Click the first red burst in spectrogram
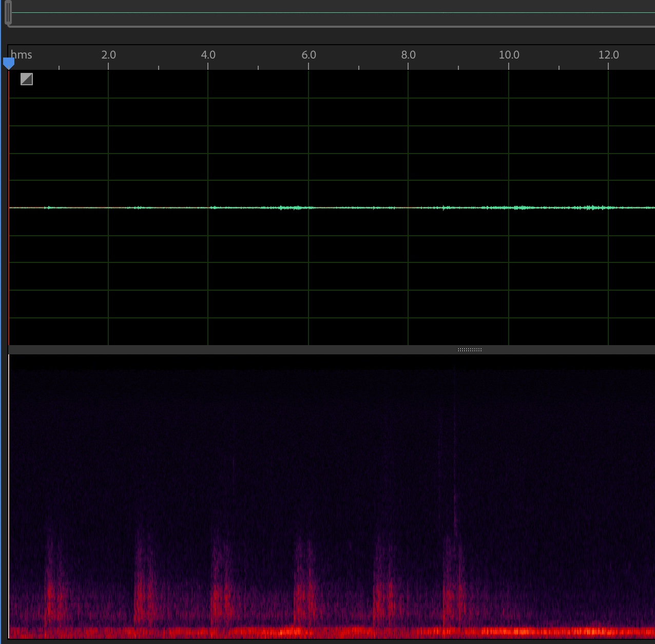Image resolution: width=655 pixels, height=644 pixels. [52, 596]
